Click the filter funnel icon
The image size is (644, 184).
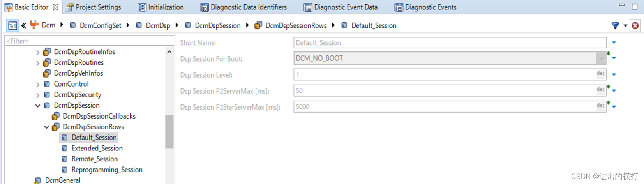[615, 26]
